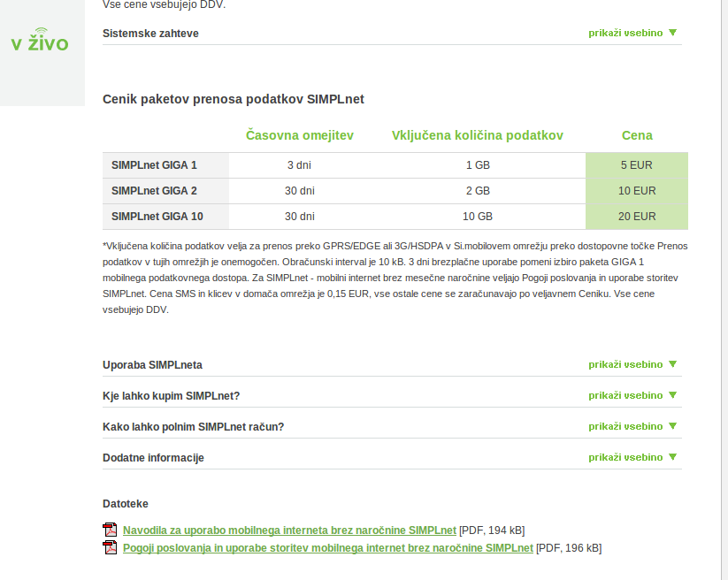
Task: Expand Dodatne informacije with its green arrow
Action: [x=673, y=457]
